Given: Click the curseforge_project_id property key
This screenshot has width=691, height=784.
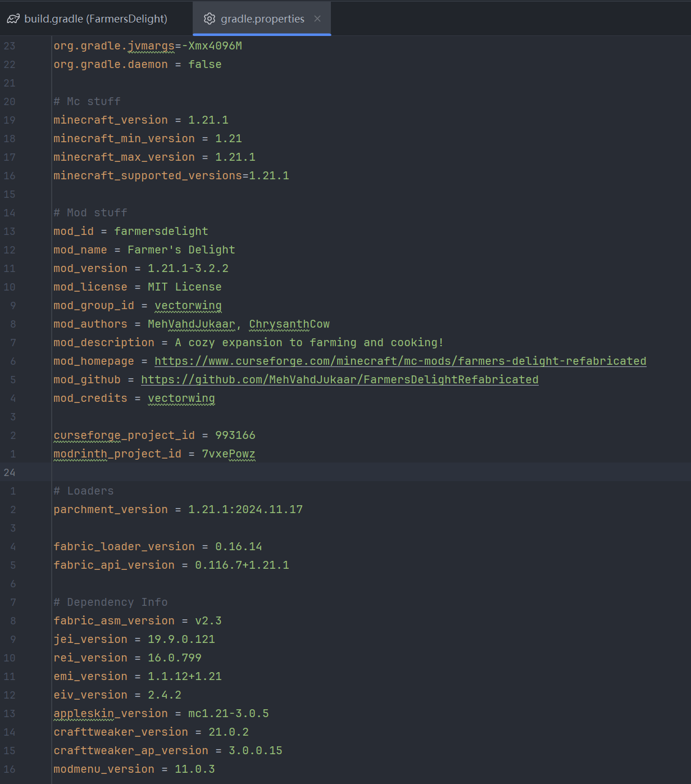Looking at the screenshot, I should coord(124,436).
